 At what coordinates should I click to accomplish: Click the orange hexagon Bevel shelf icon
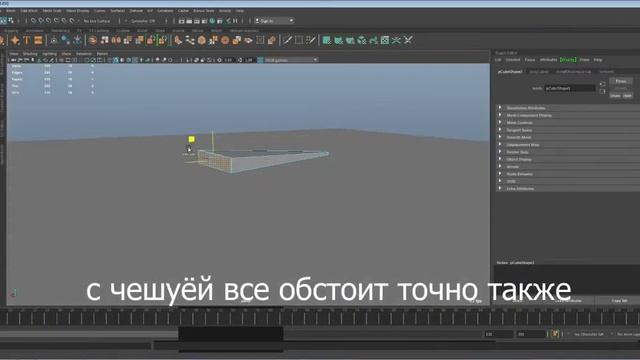(x=202, y=40)
